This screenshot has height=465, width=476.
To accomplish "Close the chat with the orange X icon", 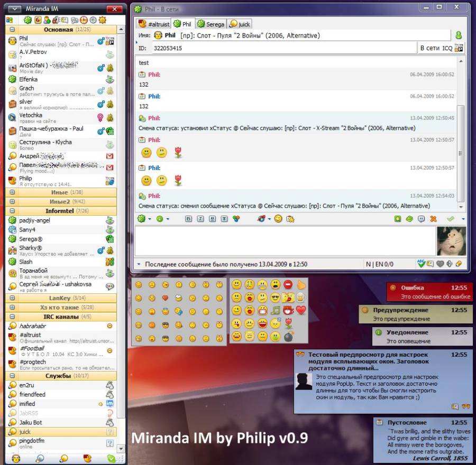I will pyautogui.click(x=433, y=219).
